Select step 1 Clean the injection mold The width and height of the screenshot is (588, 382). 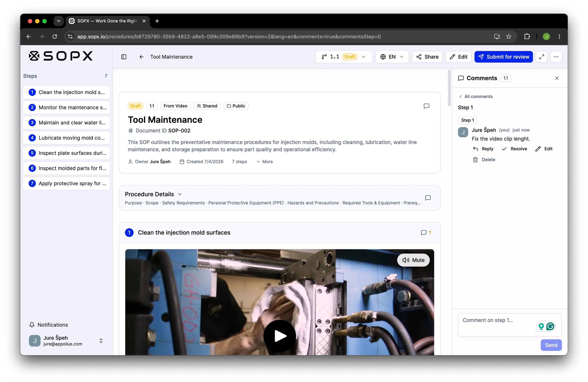[66, 92]
